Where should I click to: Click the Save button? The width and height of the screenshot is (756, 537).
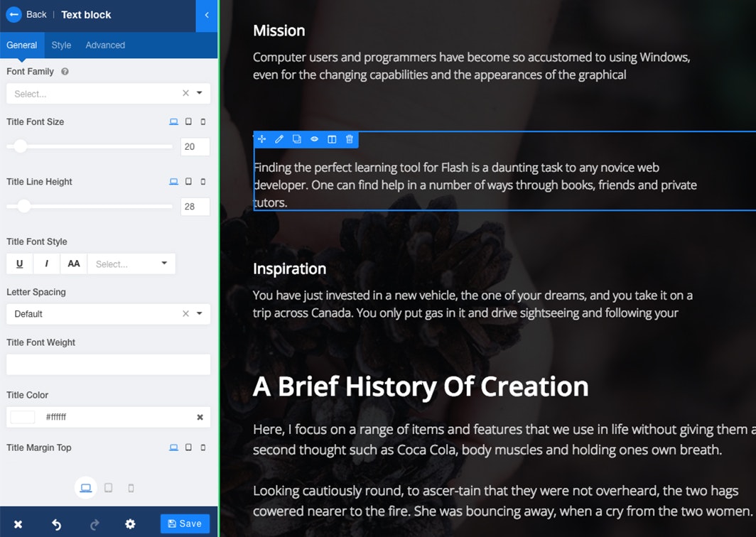[185, 524]
